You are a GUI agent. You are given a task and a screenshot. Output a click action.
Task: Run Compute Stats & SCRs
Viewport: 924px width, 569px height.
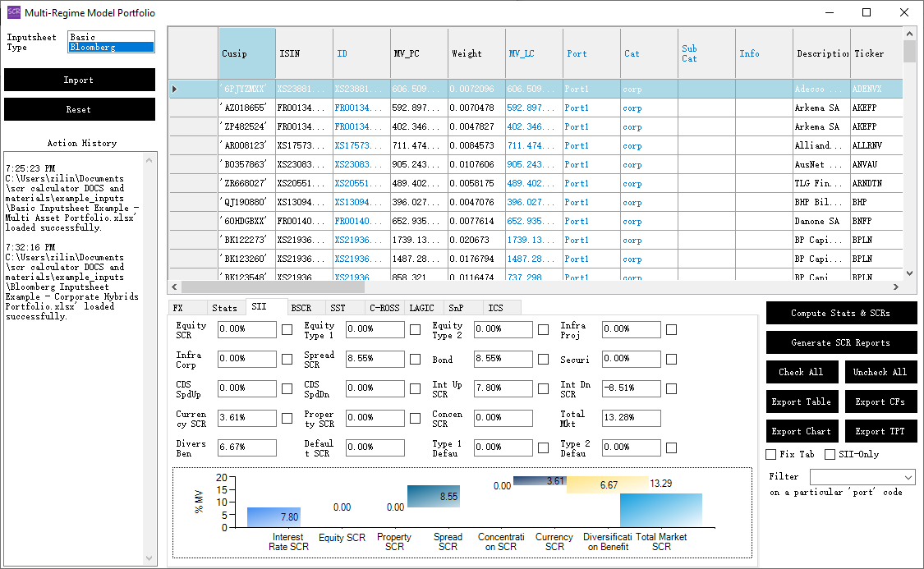pyautogui.click(x=841, y=313)
